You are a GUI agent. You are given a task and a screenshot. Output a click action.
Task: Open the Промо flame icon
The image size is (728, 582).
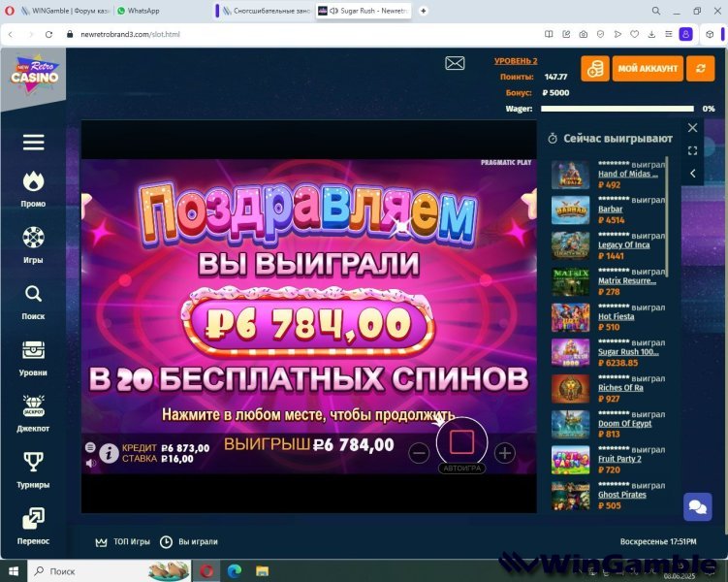tap(33, 181)
